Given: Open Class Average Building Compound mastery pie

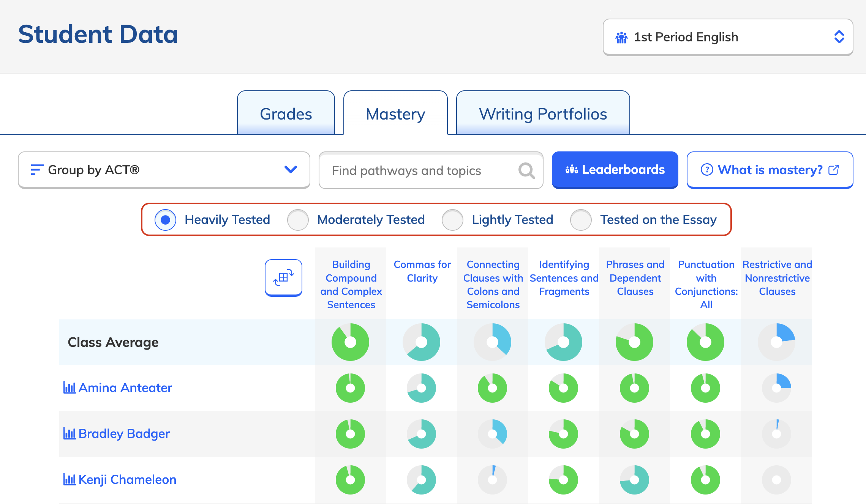Looking at the screenshot, I should [x=350, y=342].
